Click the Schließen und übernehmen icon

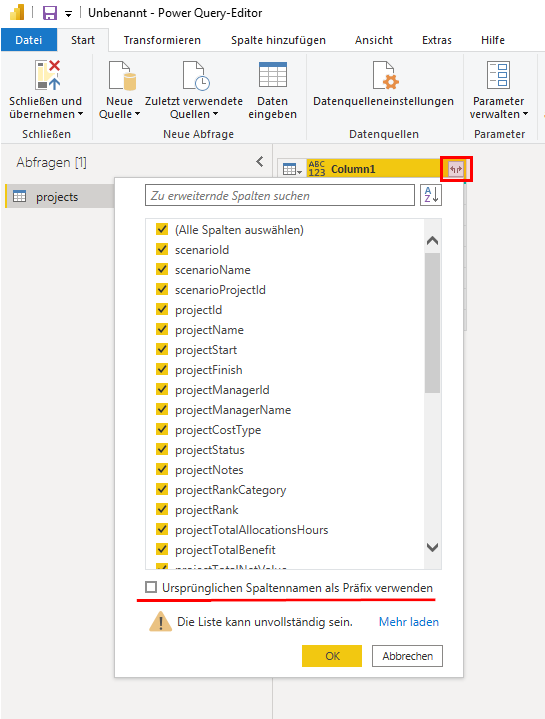pos(48,75)
